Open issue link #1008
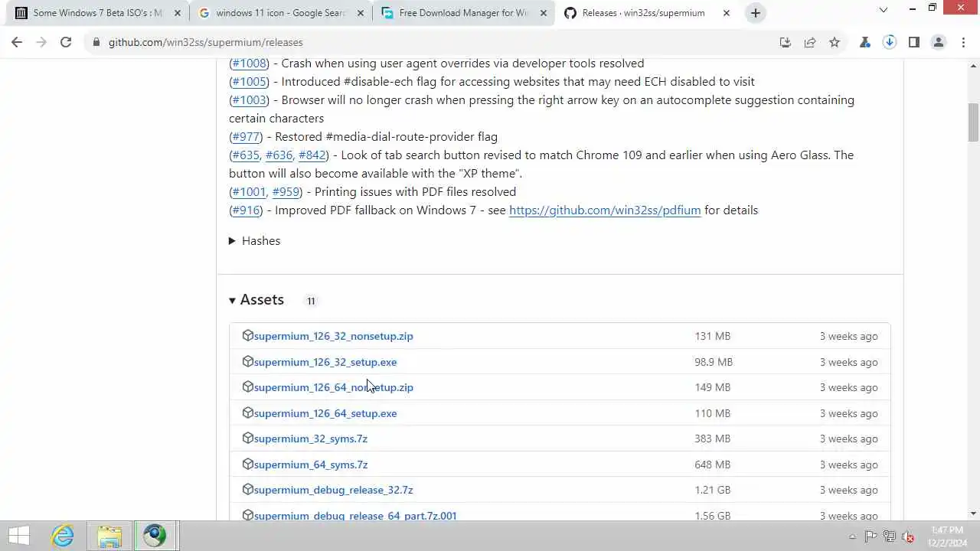980x551 pixels. point(249,64)
